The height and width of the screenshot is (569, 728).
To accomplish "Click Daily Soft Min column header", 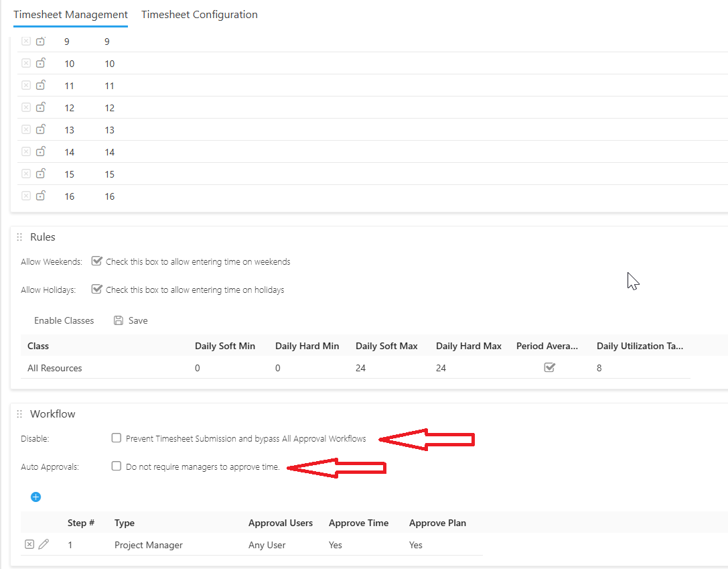I will click(225, 346).
